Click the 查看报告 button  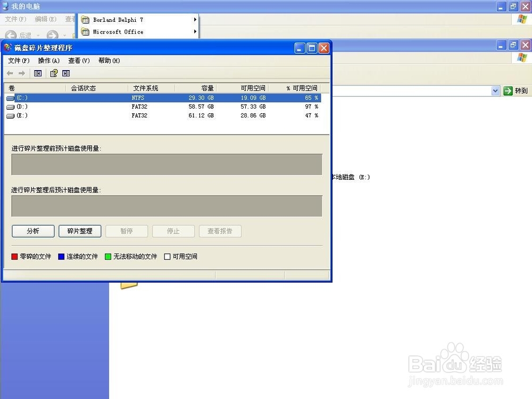pos(220,231)
